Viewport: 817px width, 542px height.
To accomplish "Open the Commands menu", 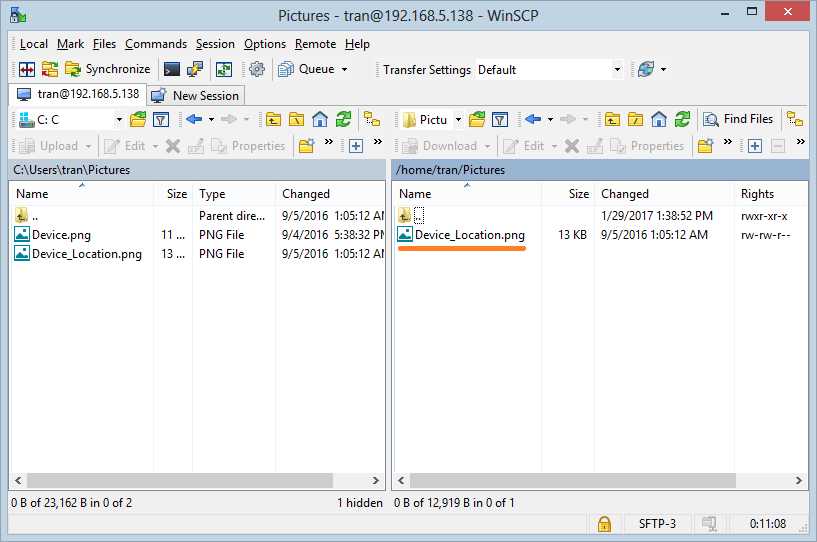I will click(x=156, y=44).
